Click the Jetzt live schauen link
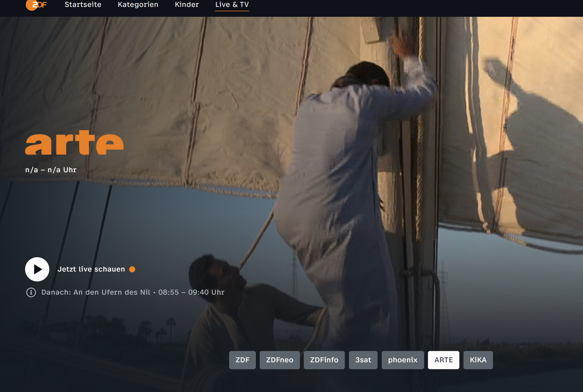Viewport: 583px width, 392px height. (x=91, y=269)
